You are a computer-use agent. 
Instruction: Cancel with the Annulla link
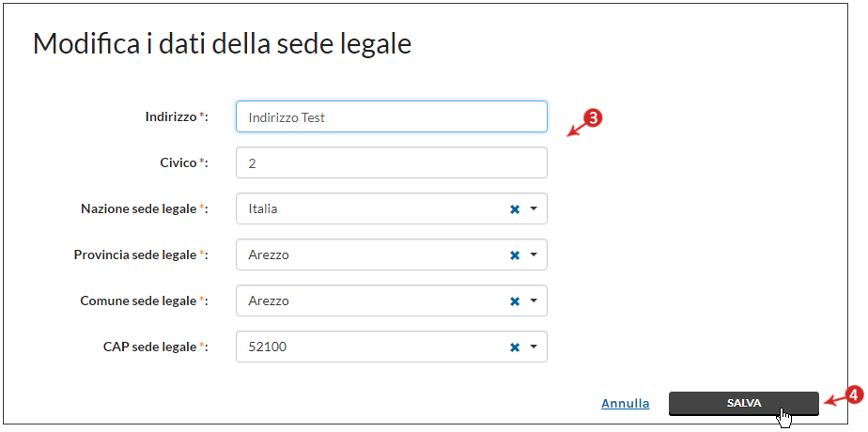tap(626, 404)
